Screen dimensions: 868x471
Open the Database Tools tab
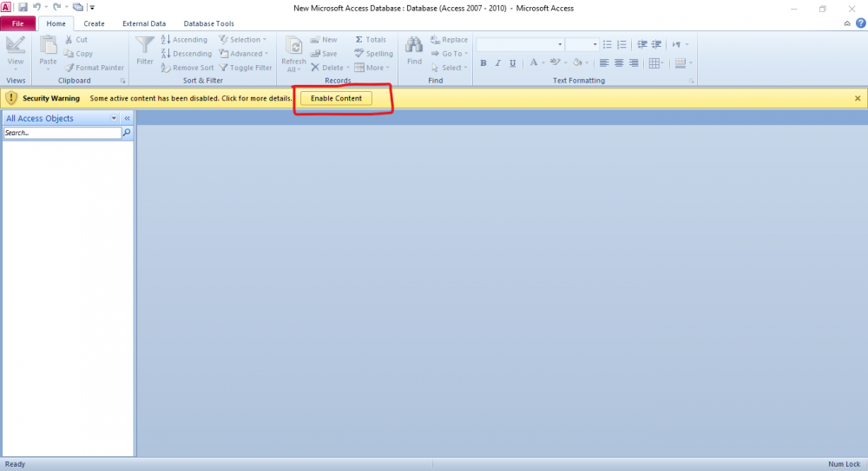coord(208,23)
